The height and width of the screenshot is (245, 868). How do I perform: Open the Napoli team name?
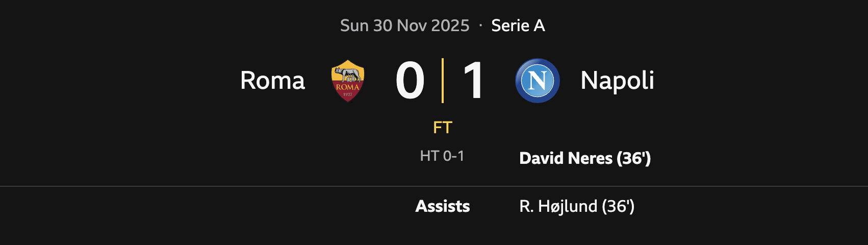point(617,81)
